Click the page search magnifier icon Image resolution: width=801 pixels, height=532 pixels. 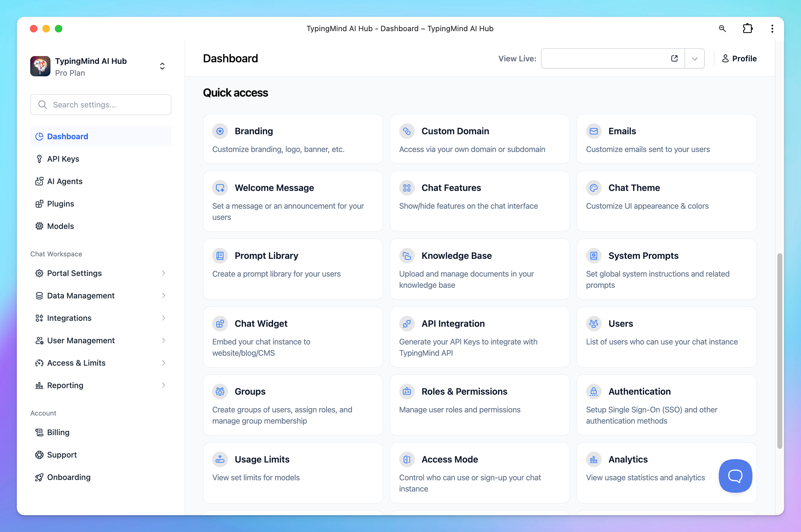[722, 29]
